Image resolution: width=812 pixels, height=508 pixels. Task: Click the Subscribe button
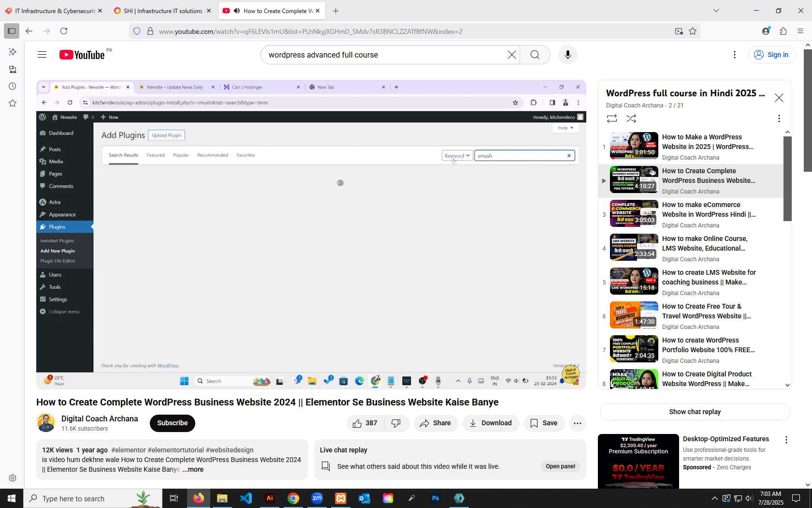[x=172, y=423]
